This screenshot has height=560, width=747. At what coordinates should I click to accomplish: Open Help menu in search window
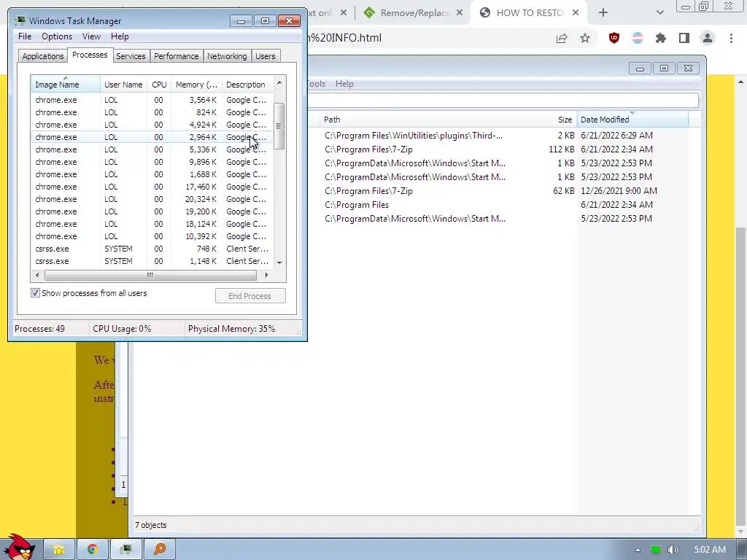(x=344, y=84)
